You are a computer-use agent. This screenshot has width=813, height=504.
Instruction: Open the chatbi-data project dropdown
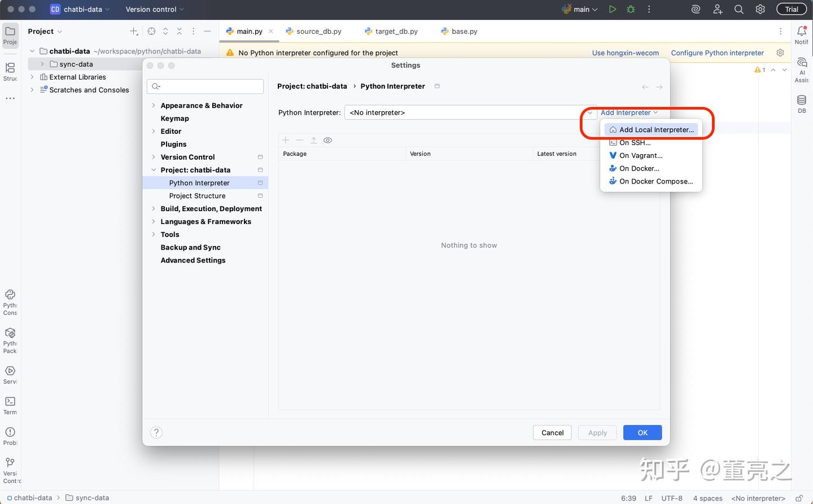(x=80, y=9)
